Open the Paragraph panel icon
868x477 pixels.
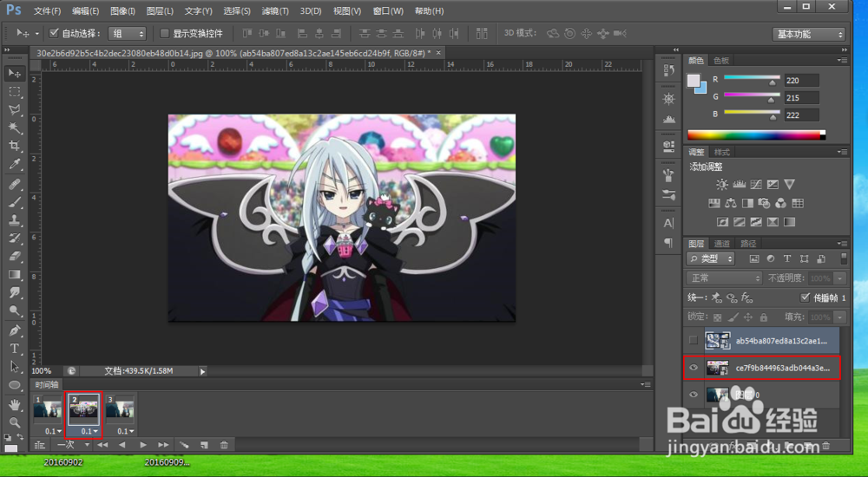tap(668, 243)
